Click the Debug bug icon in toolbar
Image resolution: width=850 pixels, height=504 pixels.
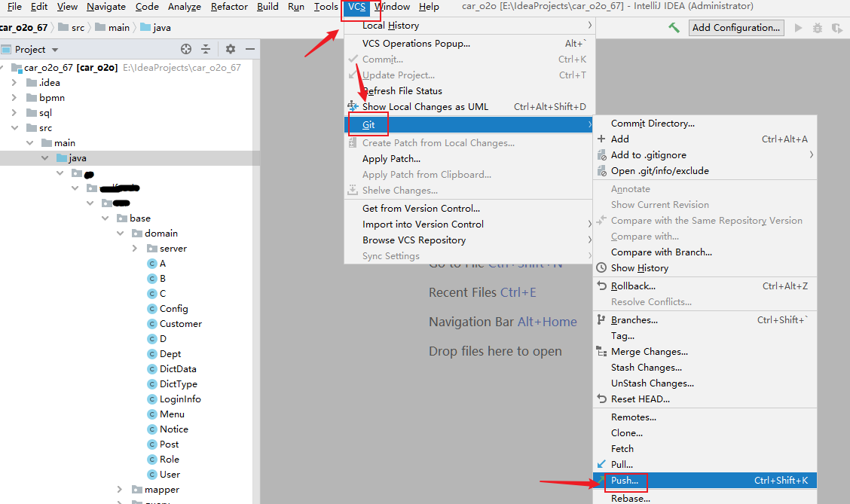pyautogui.click(x=818, y=28)
